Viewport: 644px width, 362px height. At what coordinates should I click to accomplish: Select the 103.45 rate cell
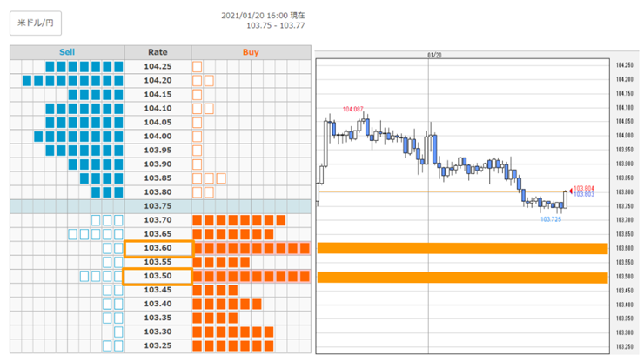click(158, 290)
